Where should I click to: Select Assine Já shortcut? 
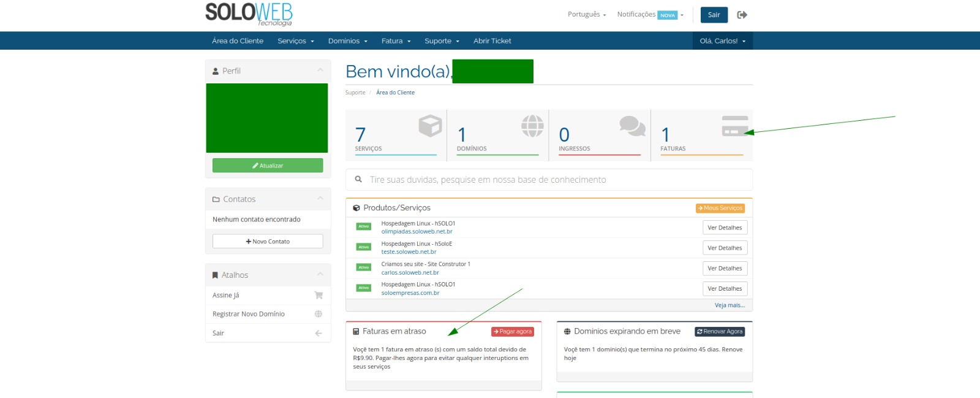(x=268, y=296)
